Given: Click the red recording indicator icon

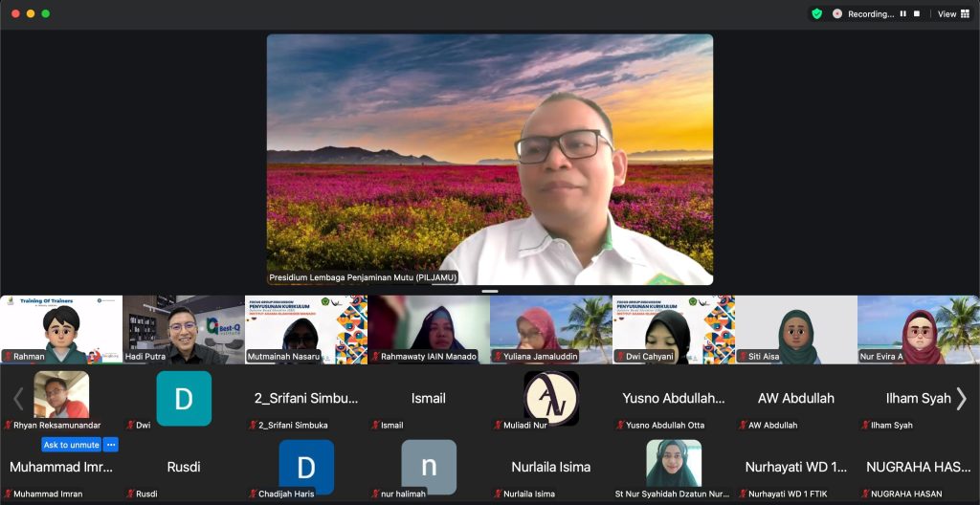Looking at the screenshot, I should click(837, 13).
